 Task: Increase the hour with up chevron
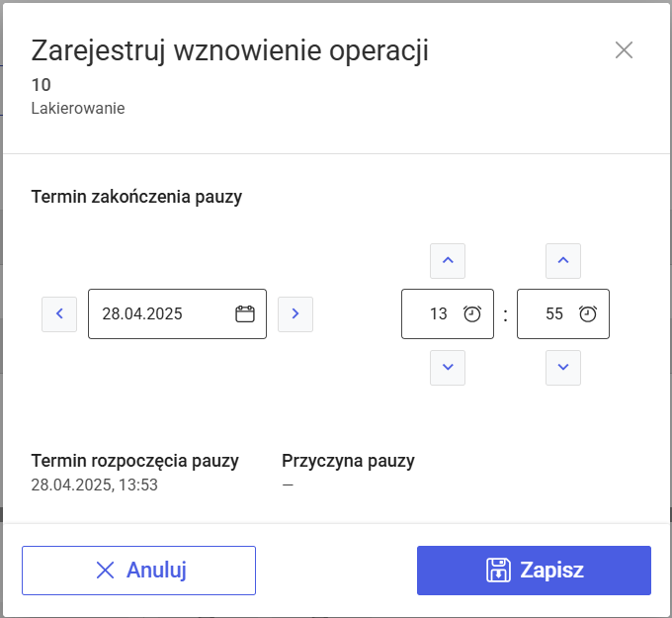point(448,261)
